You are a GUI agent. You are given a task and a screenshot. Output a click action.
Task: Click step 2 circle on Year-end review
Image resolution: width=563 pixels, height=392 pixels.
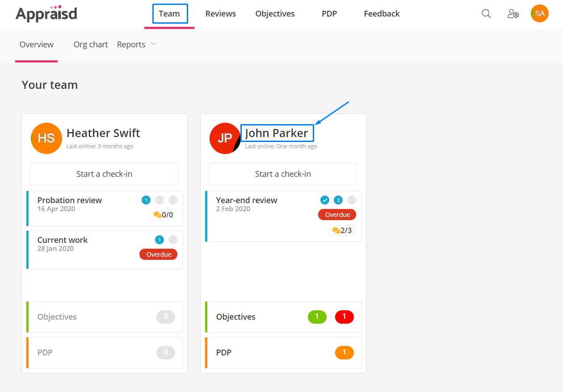tap(338, 200)
